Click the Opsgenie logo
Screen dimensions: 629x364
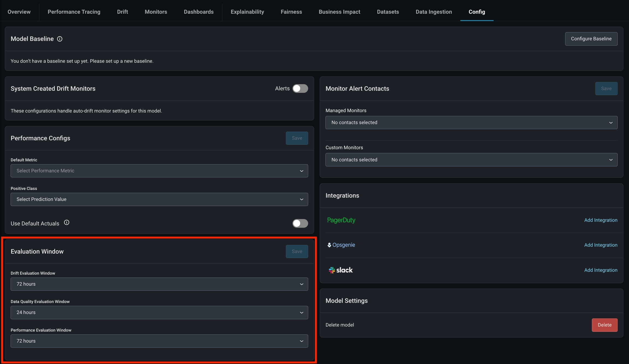341,245
